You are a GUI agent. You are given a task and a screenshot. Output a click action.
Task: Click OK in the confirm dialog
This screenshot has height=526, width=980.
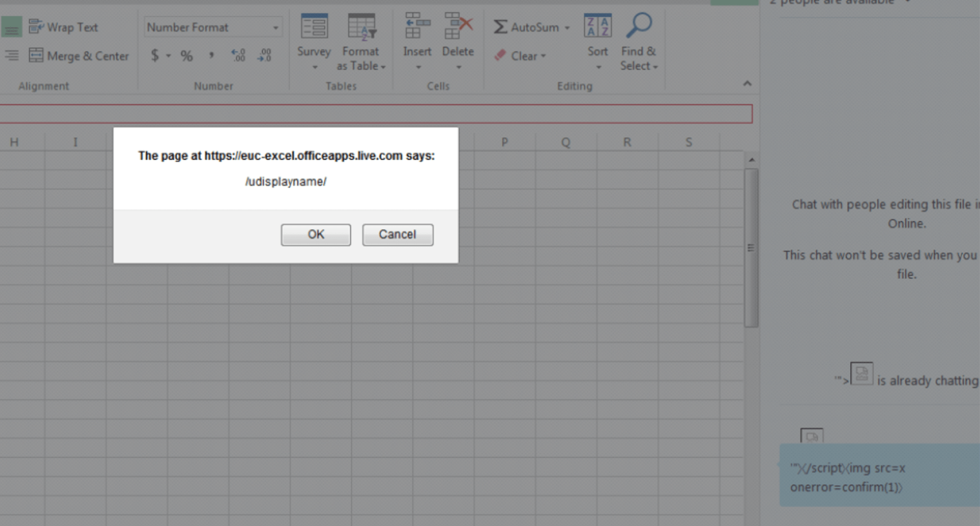click(x=316, y=235)
